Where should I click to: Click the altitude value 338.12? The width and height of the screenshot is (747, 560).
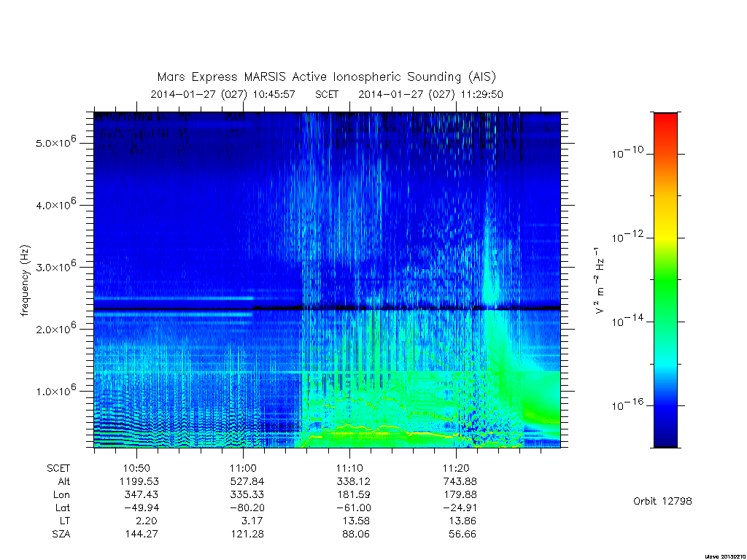coord(352,481)
